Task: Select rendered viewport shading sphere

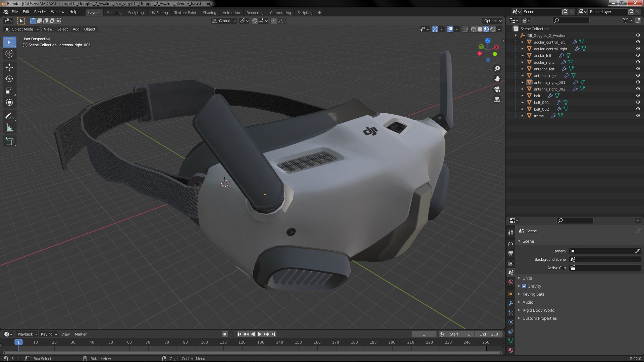Action: click(493, 29)
